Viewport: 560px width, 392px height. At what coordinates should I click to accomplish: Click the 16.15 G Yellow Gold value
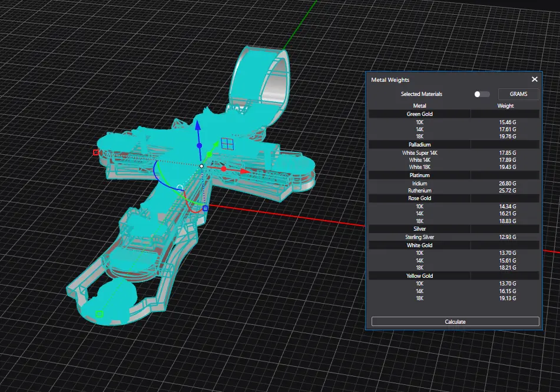pyautogui.click(x=508, y=291)
